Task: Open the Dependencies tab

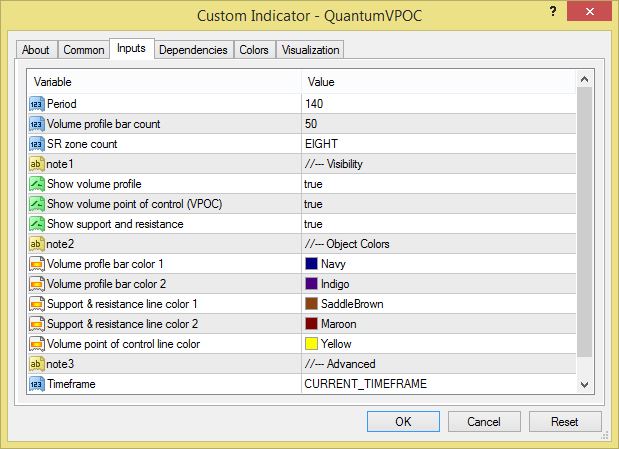Action: pyautogui.click(x=194, y=50)
